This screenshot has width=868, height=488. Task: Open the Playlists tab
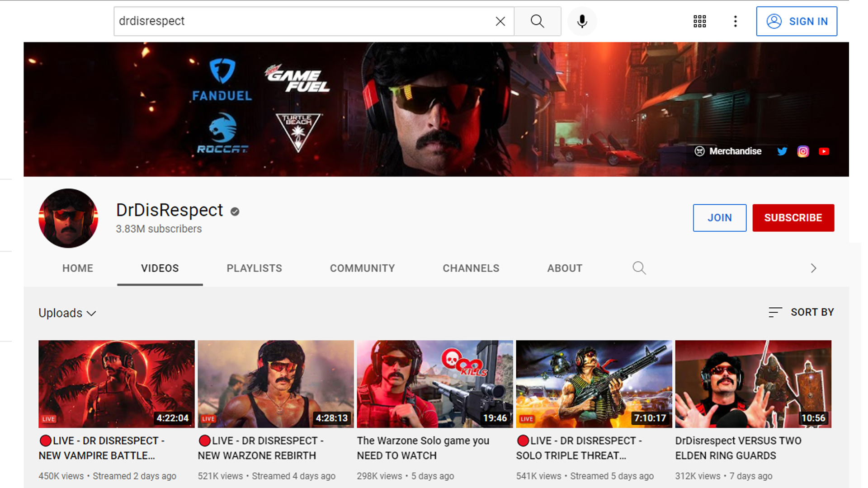(255, 268)
